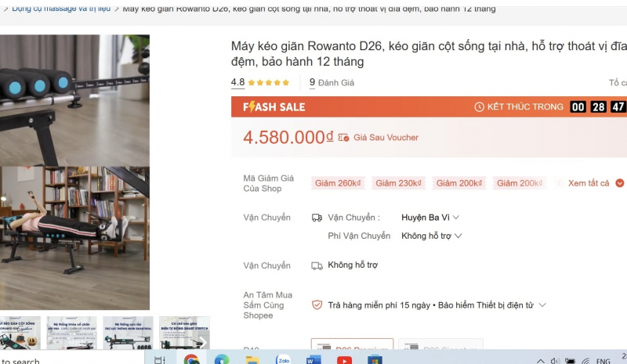Screen dimensions: 627x364
Task: Click the Task View taskbar icon
Action: tap(160, 360)
